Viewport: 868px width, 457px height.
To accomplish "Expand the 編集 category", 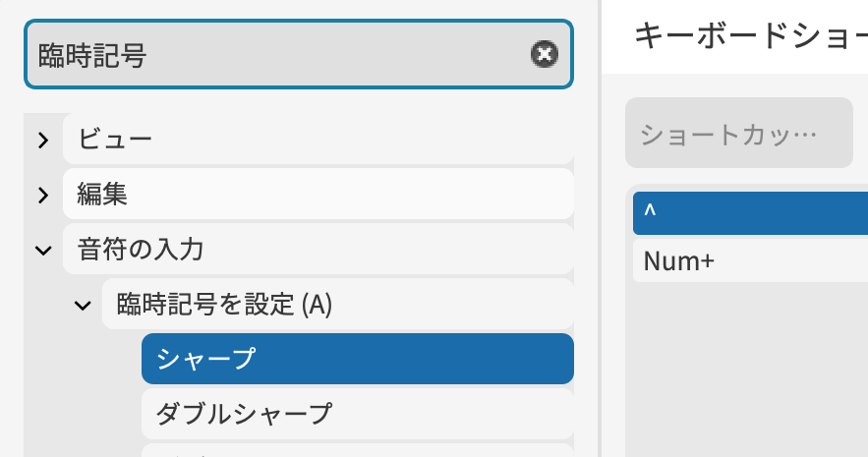I will coord(42,195).
